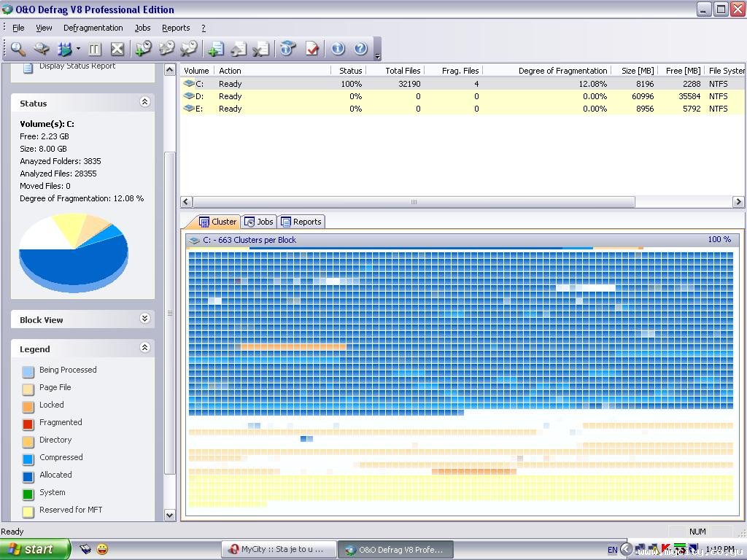Click the Pause defragmentation toolbar icon
747x560 pixels.
[x=95, y=49]
